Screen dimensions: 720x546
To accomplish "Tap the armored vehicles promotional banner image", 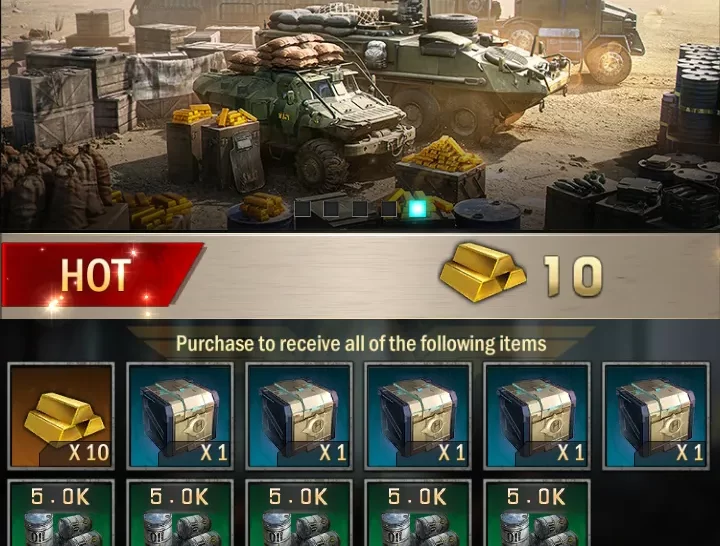I will click(x=360, y=115).
